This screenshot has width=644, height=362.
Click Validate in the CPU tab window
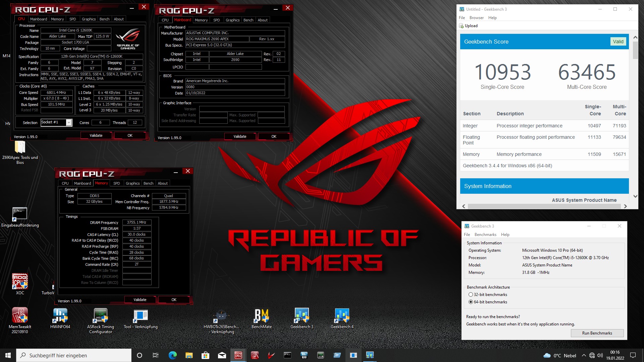coord(96,135)
